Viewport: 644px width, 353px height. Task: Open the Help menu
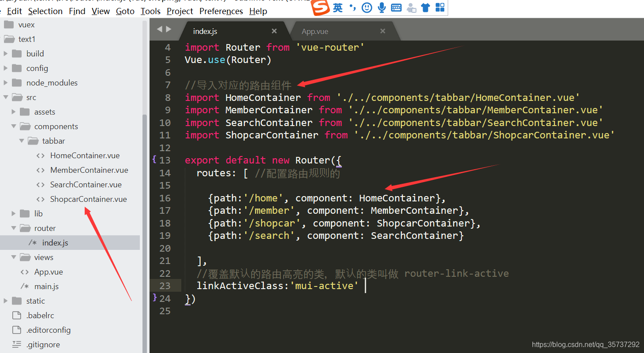pos(258,11)
